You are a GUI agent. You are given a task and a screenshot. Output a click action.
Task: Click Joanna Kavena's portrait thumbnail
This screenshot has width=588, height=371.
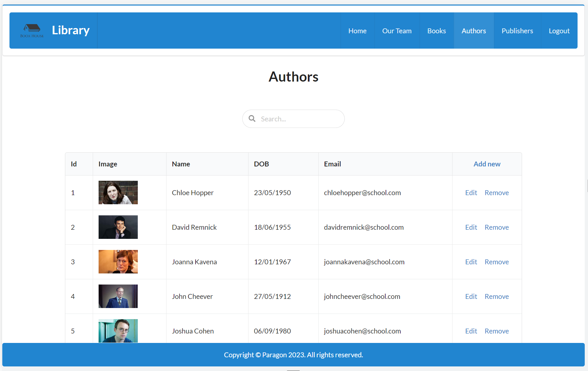(118, 262)
